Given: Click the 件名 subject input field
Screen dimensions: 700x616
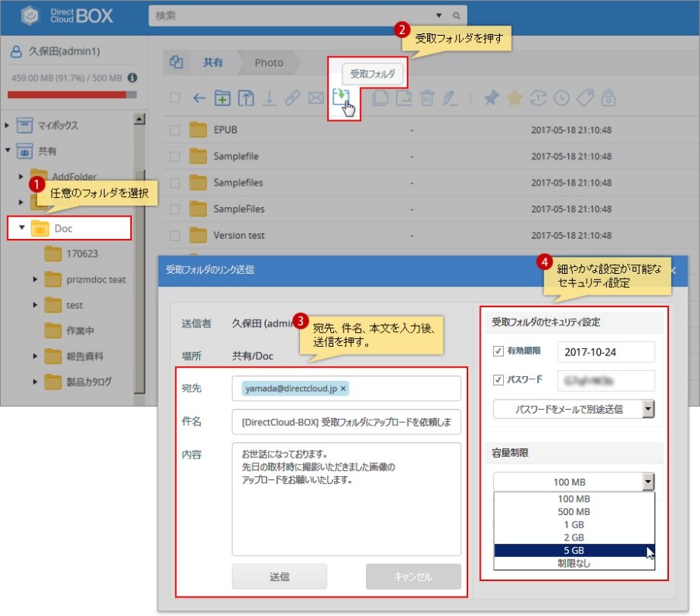Looking at the screenshot, I should (x=346, y=423).
